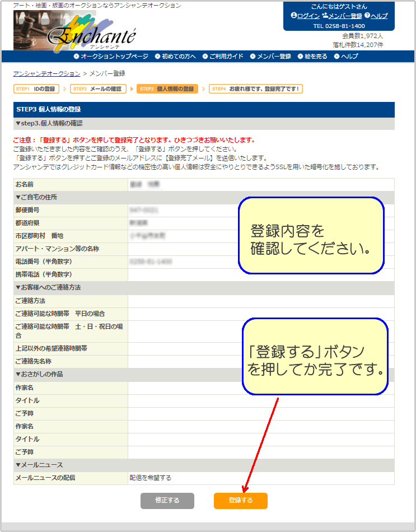Open the ヘルプ link in header box
The width and height of the screenshot is (416, 532).
378,16
